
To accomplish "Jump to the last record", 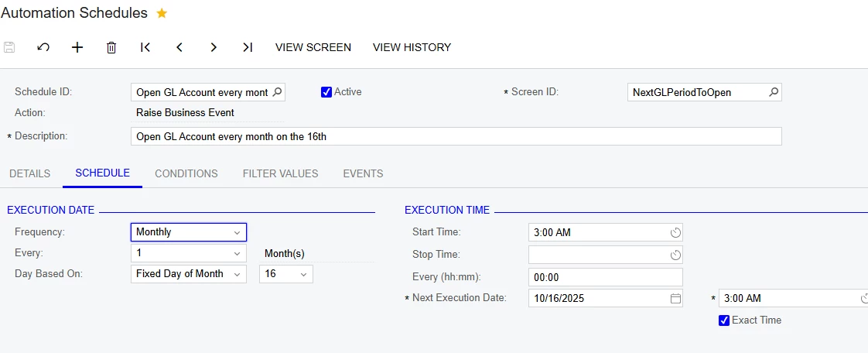I will pos(248,47).
